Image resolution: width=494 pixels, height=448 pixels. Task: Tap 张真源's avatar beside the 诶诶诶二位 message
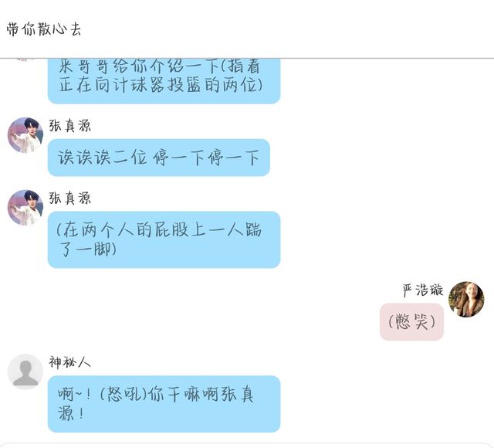click(25, 135)
